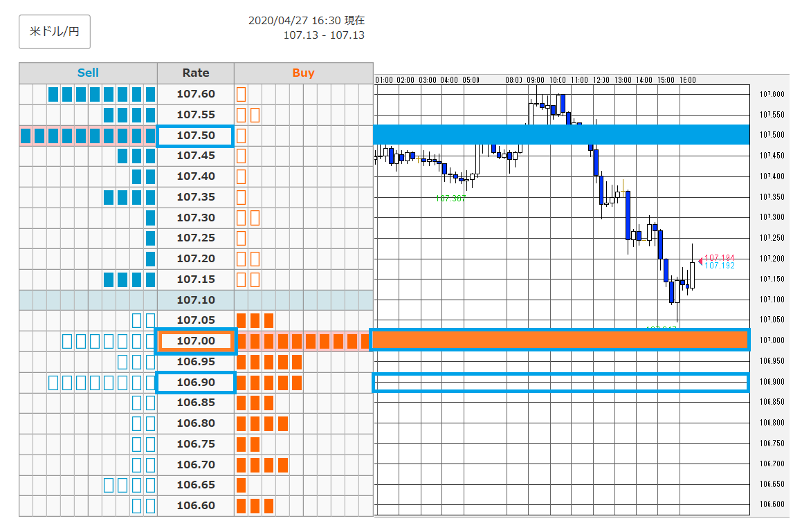Image resolution: width=802 pixels, height=532 pixels.
Task: Click the 107.550 chart axis label
Action: (x=772, y=115)
